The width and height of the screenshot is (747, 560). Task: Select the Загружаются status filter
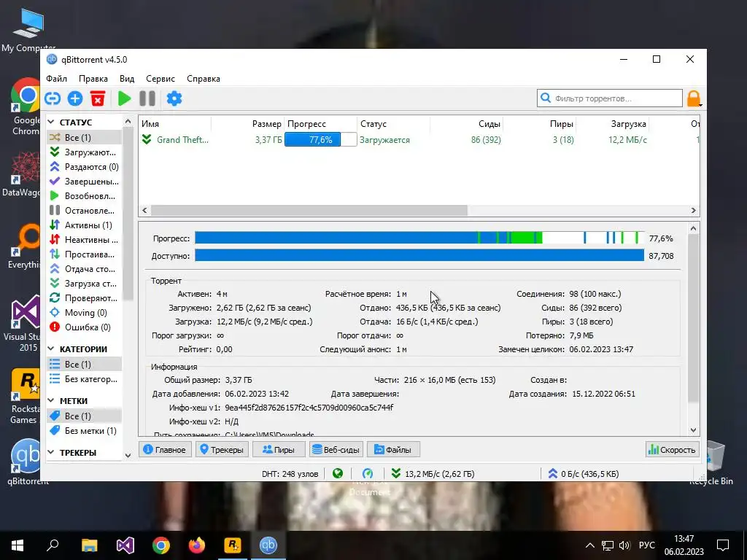point(85,152)
